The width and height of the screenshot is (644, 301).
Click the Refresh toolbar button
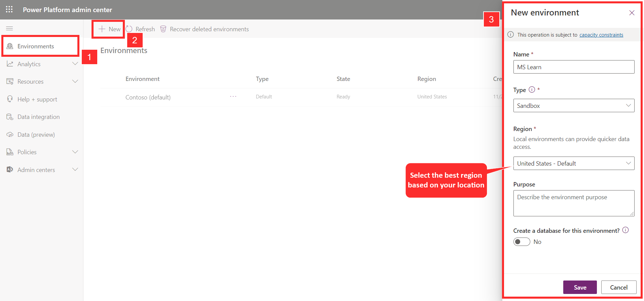point(140,29)
